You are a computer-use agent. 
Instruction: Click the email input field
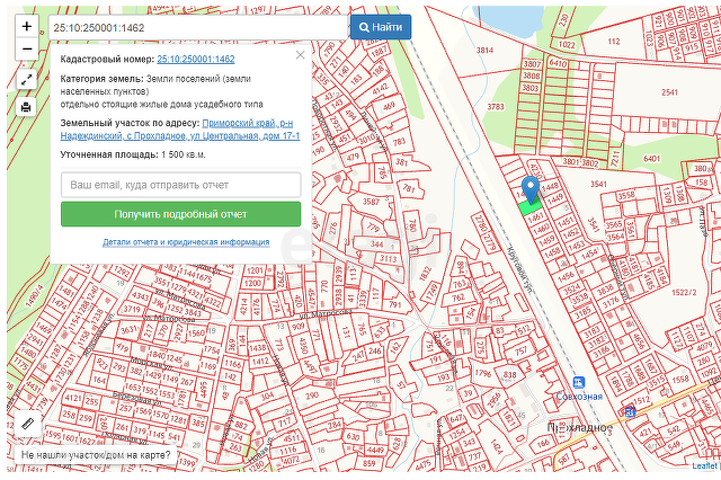(180, 185)
